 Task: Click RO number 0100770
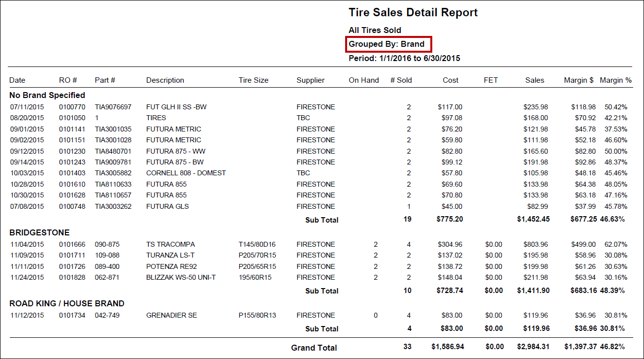point(72,107)
